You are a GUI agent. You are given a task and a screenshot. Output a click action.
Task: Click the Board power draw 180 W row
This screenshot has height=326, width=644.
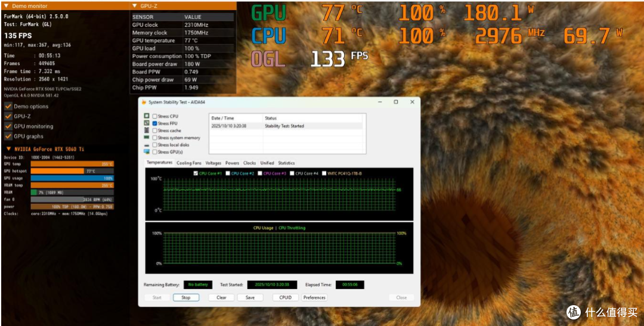pyautogui.click(x=183, y=64)
